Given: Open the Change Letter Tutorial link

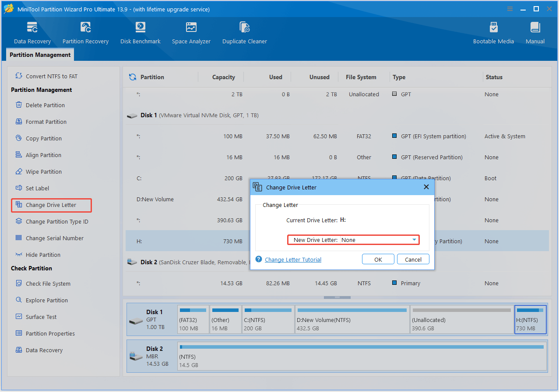Looking at the screenshot, I should click(293, 259).
